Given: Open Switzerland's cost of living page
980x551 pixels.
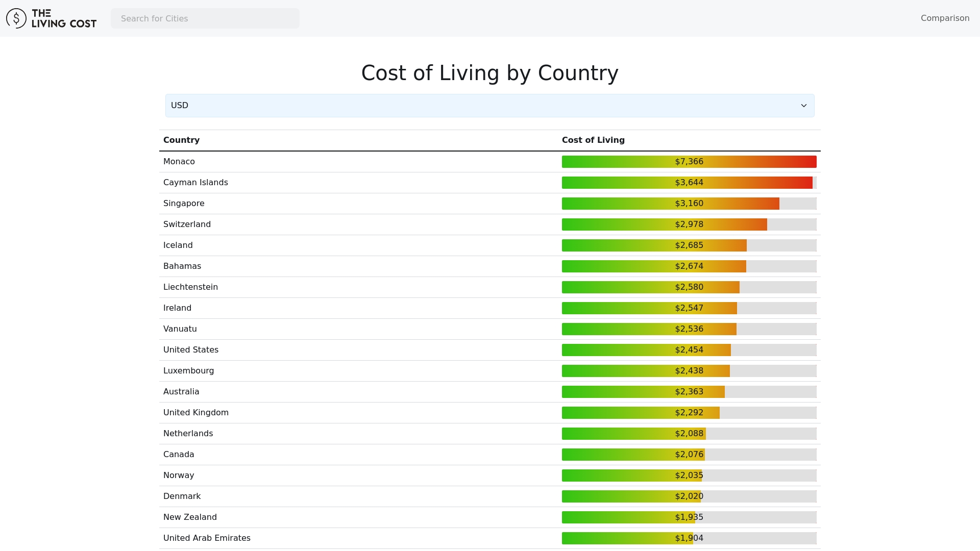Looking at the screenshot, I should [187, 224].
